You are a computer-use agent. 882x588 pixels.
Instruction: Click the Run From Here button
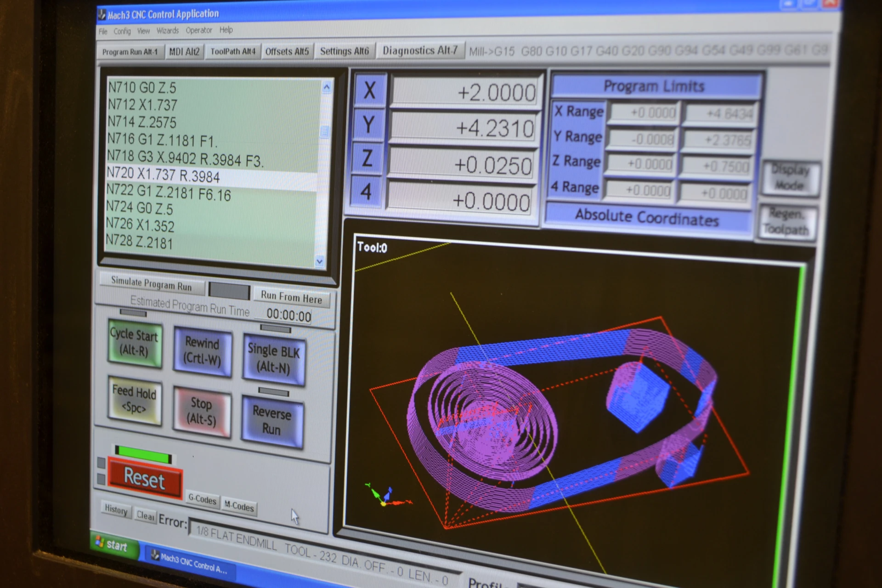point(291,297)
